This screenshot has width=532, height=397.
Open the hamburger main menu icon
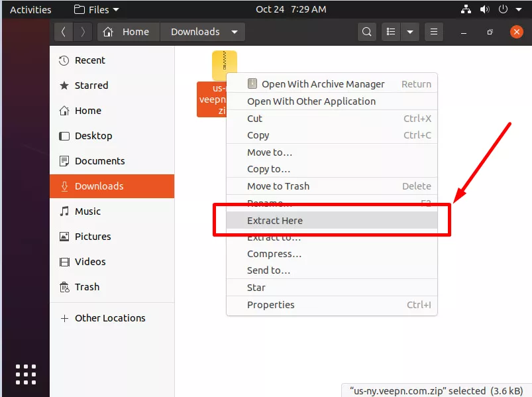pos(433,32)
